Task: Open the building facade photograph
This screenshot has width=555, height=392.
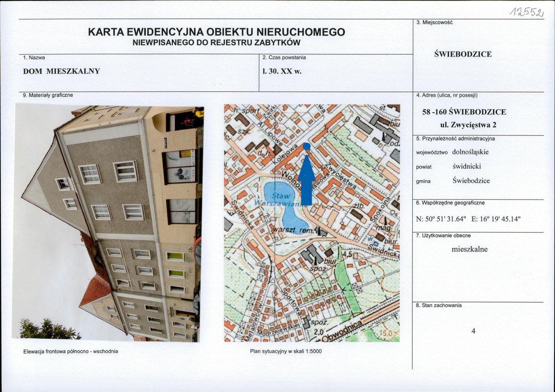Action: [x=108, y=223]
